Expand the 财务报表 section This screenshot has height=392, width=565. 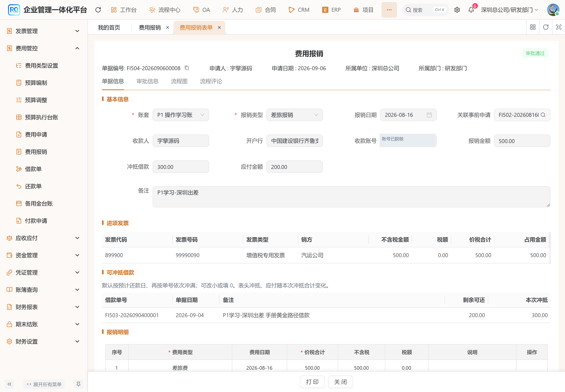(x=44, y=307)
